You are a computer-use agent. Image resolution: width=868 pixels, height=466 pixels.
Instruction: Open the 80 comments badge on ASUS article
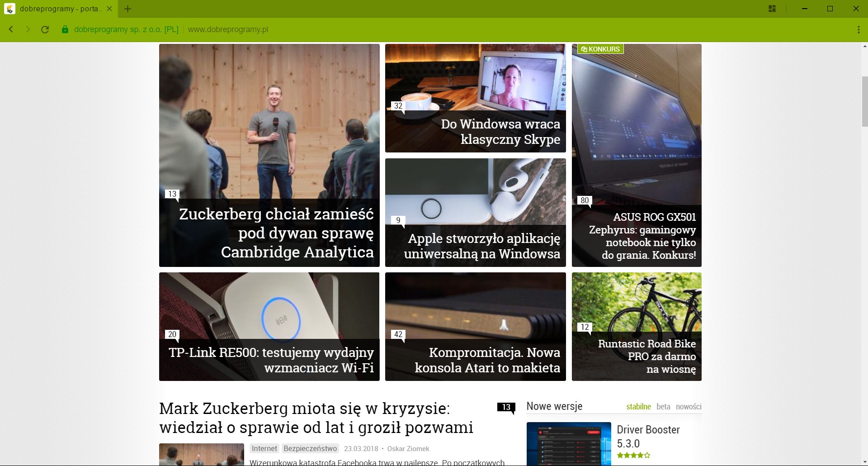(x=584, y=200)
